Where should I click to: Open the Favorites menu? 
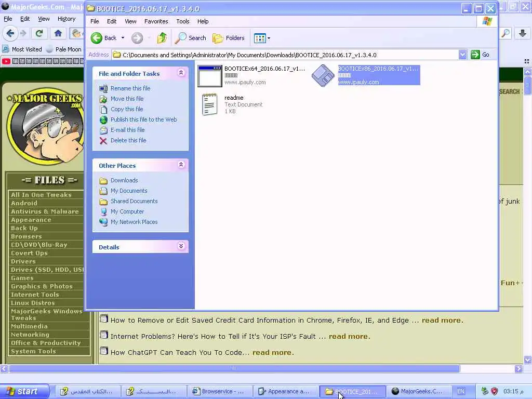tap(156, 21)
